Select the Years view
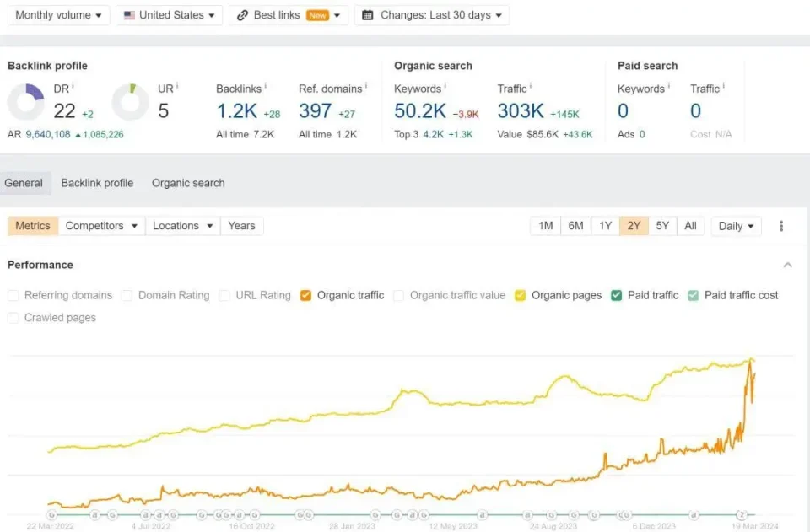This screenshot has height=532, width=810. (242, 226)
